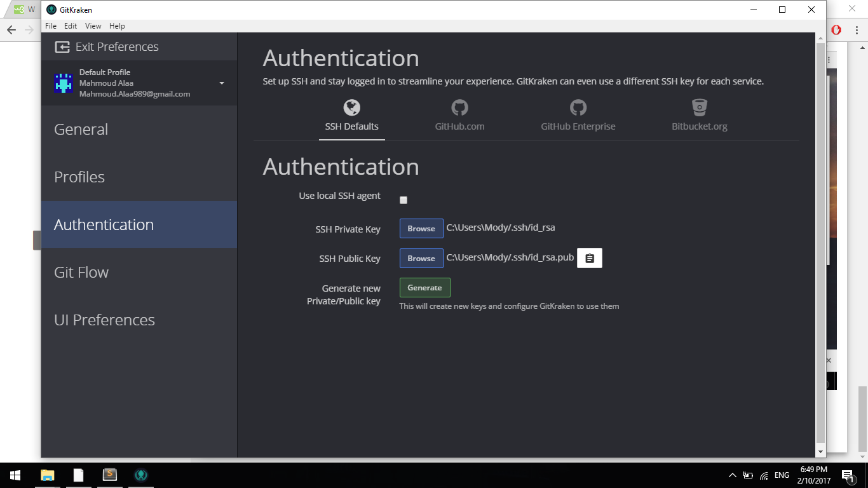Click the battery icon in system tray

tap(748, 475)
